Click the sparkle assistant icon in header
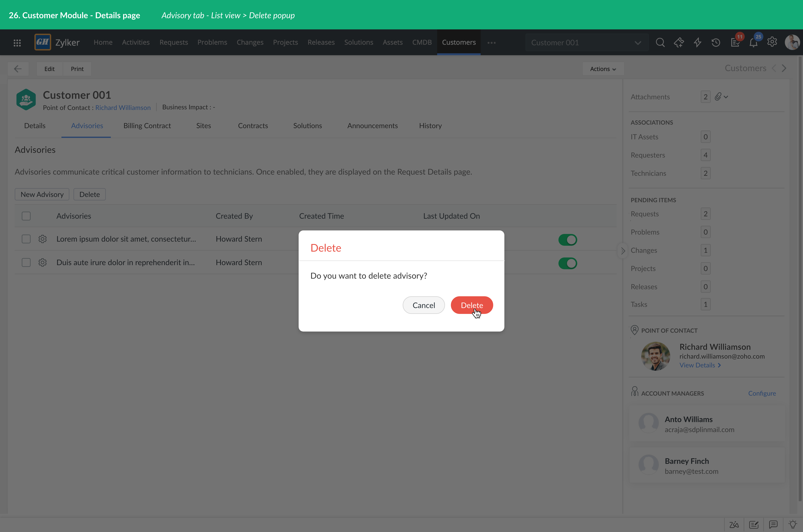This screenshot has height=532, width=803. click(x=679, y=42)
